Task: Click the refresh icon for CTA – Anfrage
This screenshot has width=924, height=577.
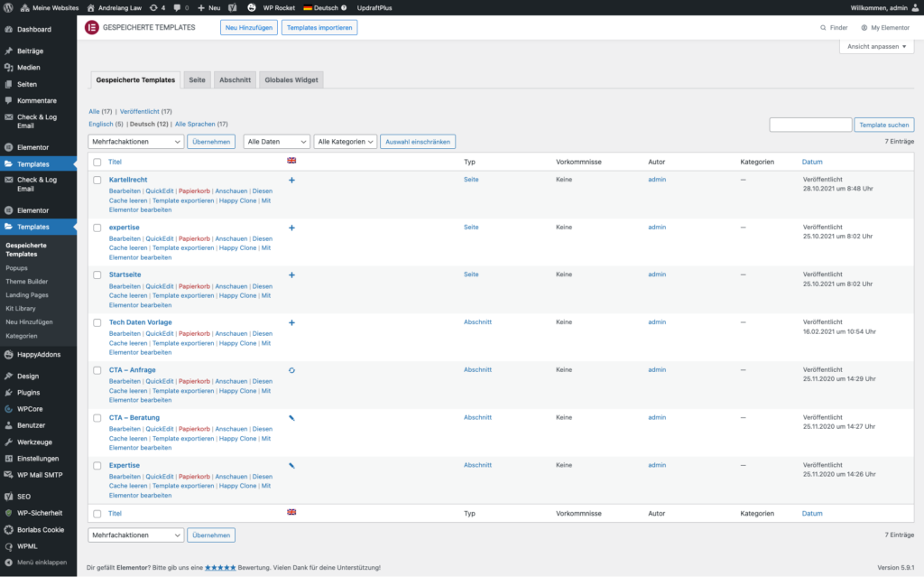Action: click(291, 370)
